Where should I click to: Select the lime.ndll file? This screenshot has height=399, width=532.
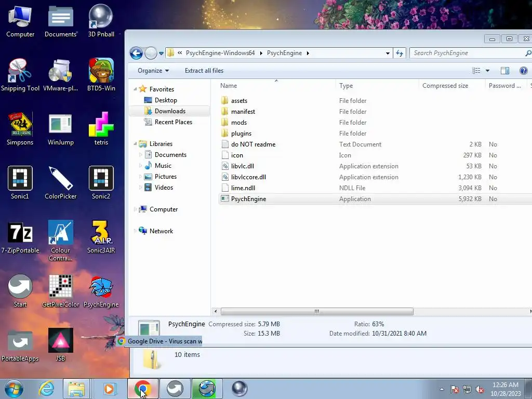[x=375, y=188]
